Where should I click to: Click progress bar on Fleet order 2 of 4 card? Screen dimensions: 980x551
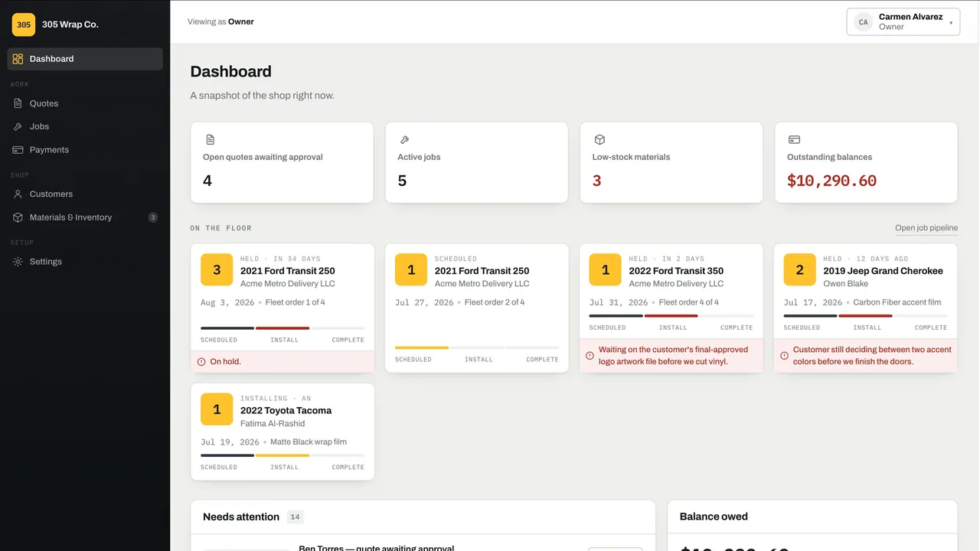(477, 347)
